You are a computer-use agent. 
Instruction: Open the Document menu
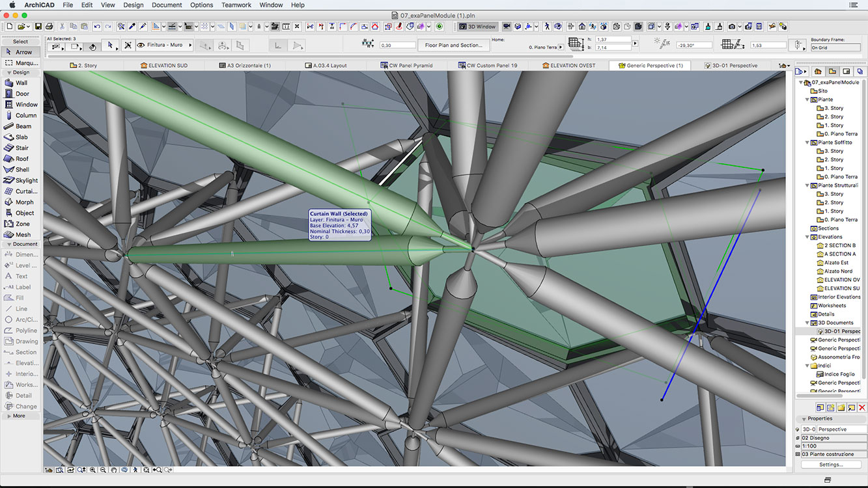pos(167,5)
